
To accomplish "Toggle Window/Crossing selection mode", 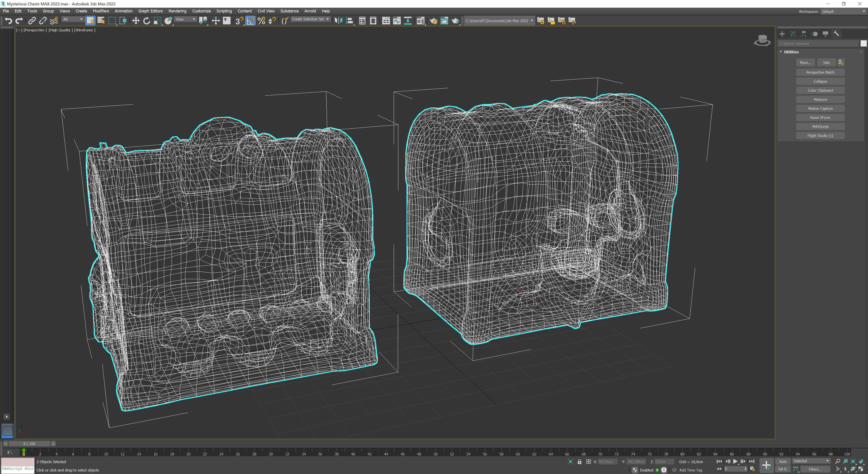I will 123,21.
